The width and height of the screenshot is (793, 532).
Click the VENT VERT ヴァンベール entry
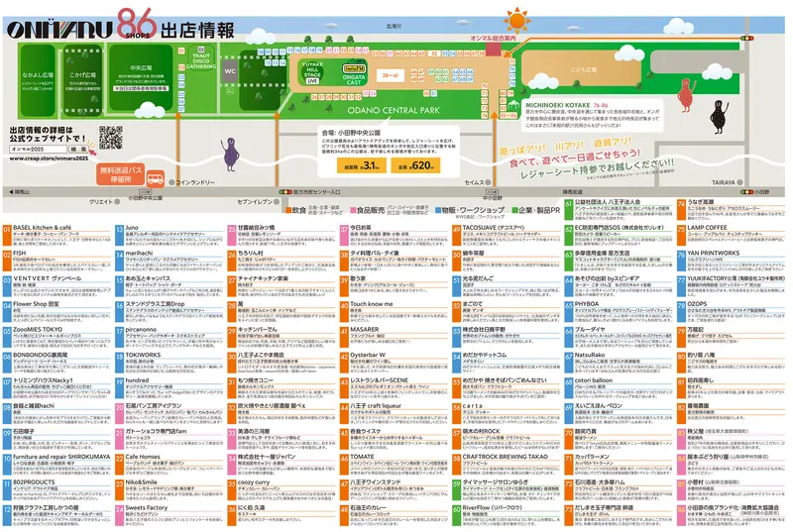[57, 287]
